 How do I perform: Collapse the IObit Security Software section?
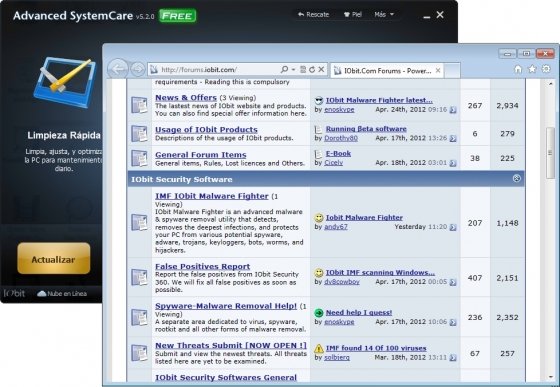tap(516, 179)
